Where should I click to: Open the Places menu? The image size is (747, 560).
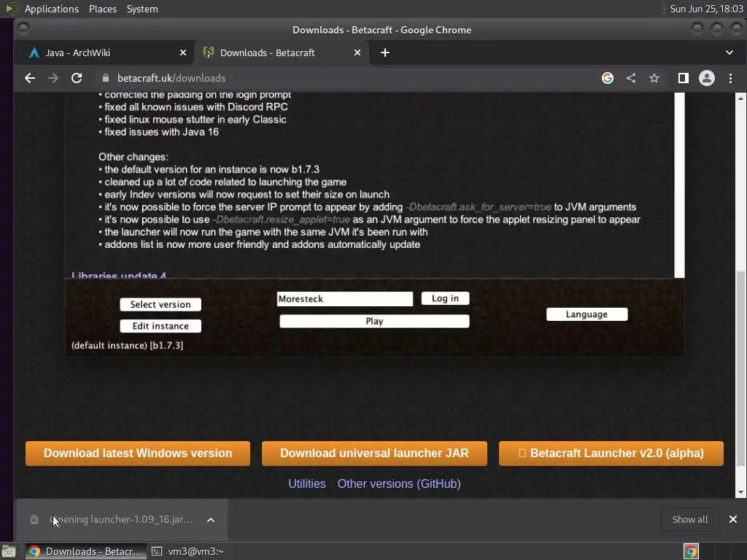102,9
